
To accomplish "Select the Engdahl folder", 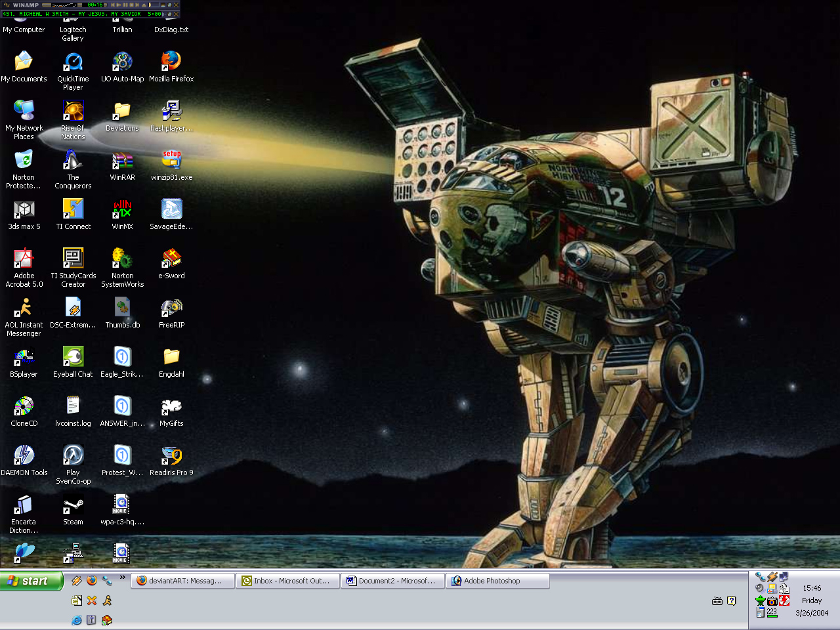I will [171, 362].
